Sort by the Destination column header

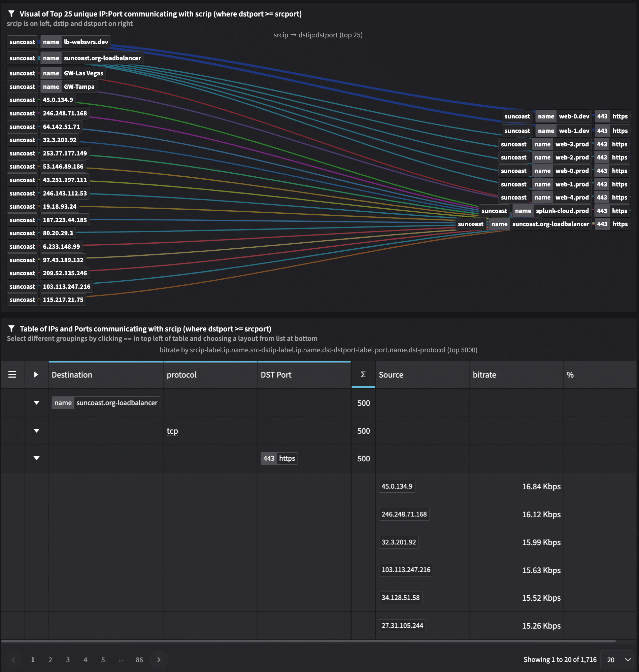(x=72, y=375)
